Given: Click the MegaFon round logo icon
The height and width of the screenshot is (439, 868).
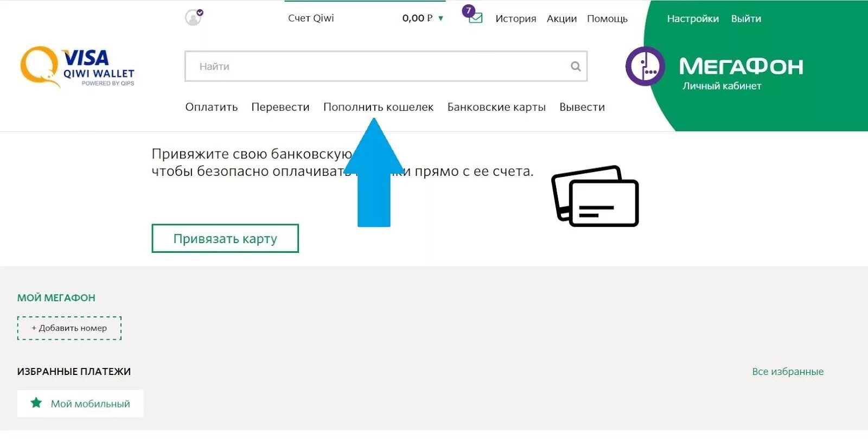Looking at the screenshot, I should pyautogui.click(x=645, y=66).
